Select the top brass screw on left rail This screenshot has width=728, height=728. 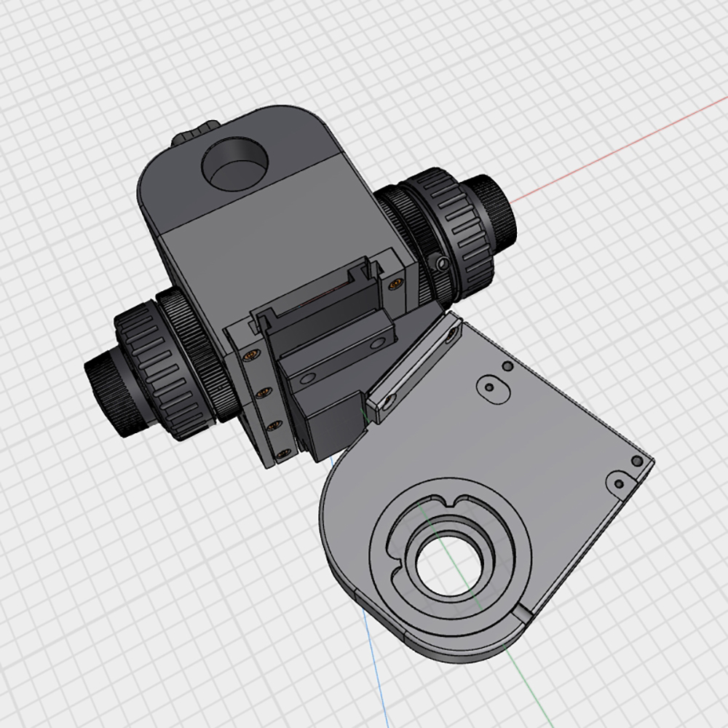coord(251,355)
